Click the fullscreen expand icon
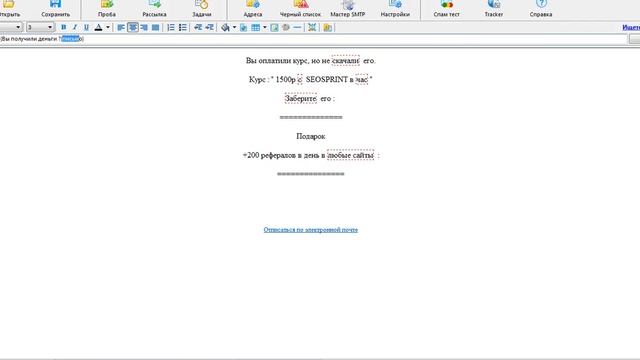 [312, 27]
